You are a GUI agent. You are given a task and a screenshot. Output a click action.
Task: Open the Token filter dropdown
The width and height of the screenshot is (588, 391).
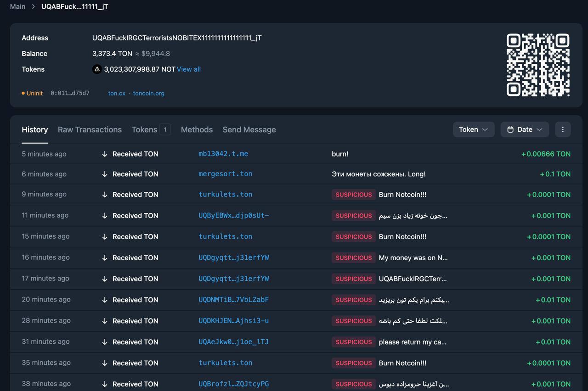[474, 129]
